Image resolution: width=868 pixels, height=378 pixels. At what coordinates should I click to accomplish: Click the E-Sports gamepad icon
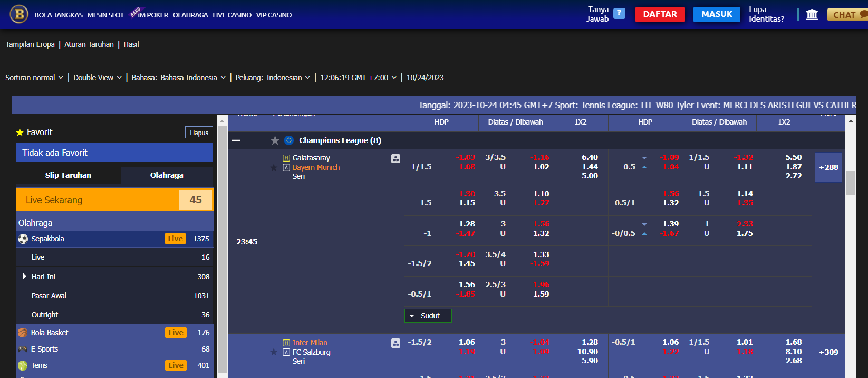tap(23, 349)
